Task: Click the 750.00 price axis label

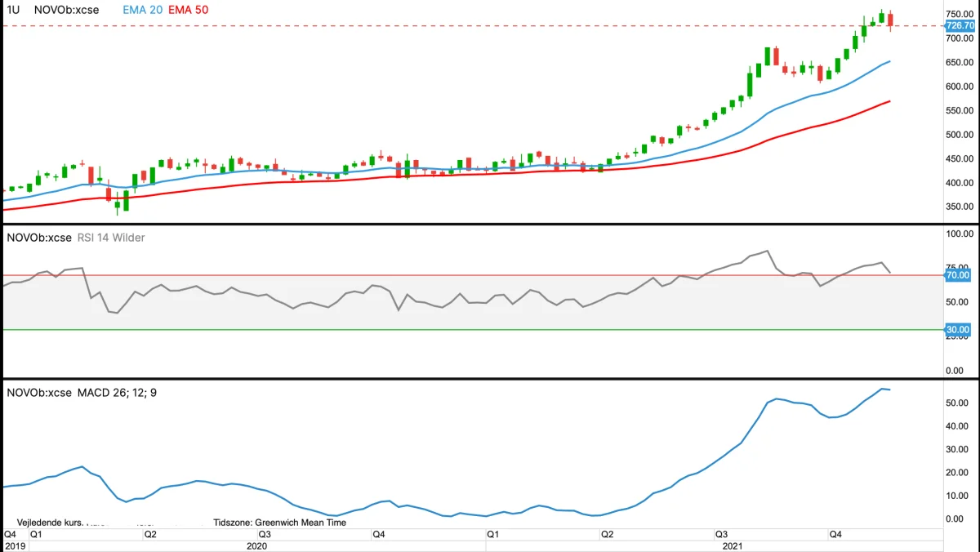Action: 960,14
